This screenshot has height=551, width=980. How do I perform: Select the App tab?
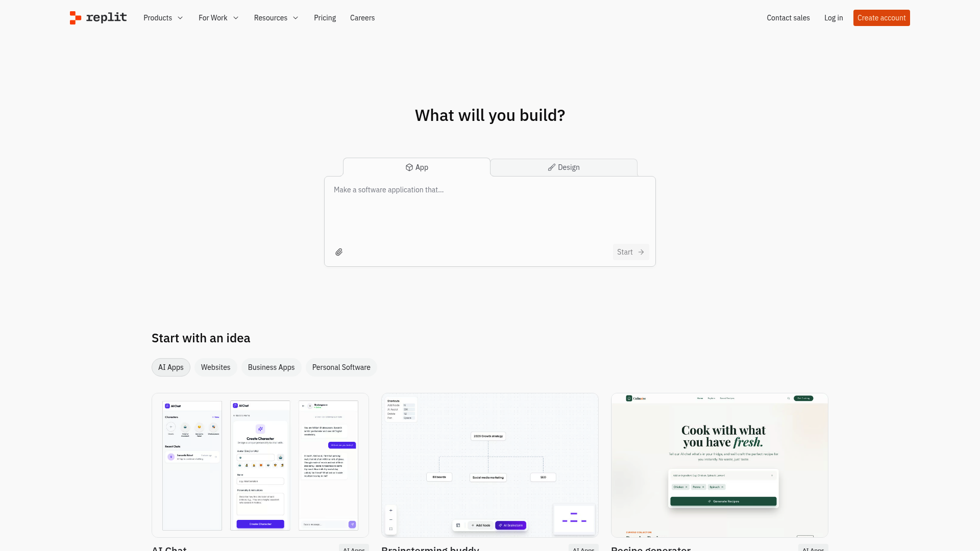[x=416, y=167]
